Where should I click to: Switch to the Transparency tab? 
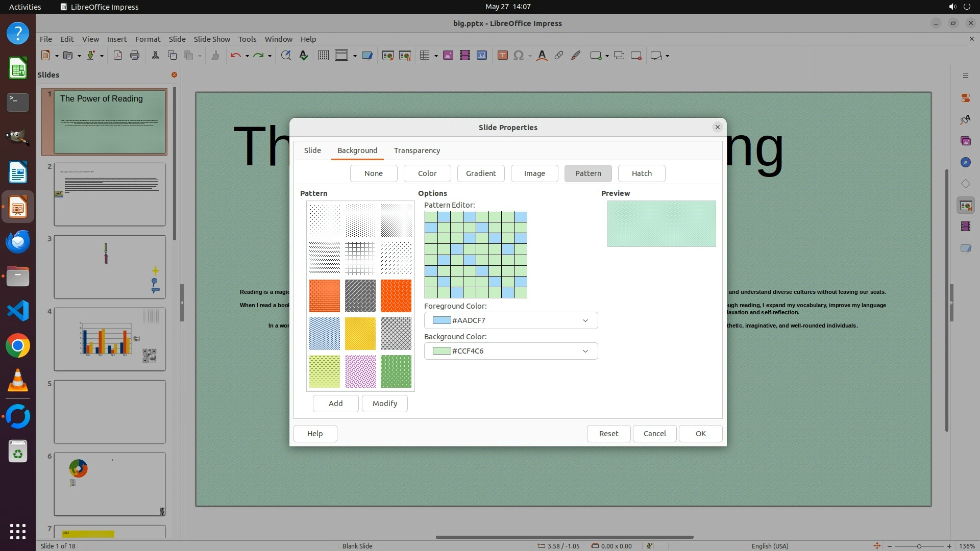click(416, 151)
